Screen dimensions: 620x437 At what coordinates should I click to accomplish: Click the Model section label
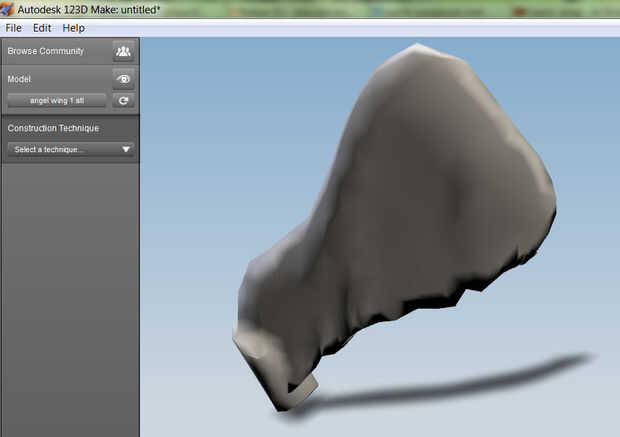(19, 79)
